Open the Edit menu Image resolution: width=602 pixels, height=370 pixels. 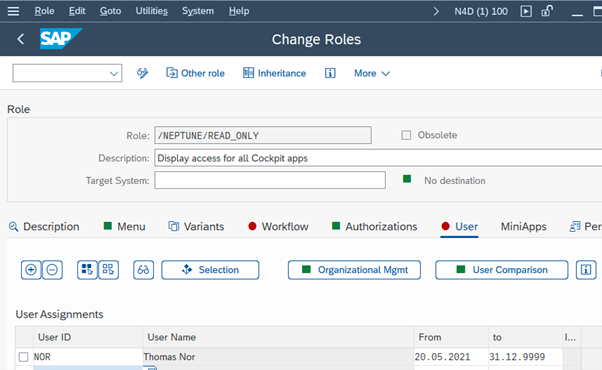pyautogui.click(x=77, y=11)
